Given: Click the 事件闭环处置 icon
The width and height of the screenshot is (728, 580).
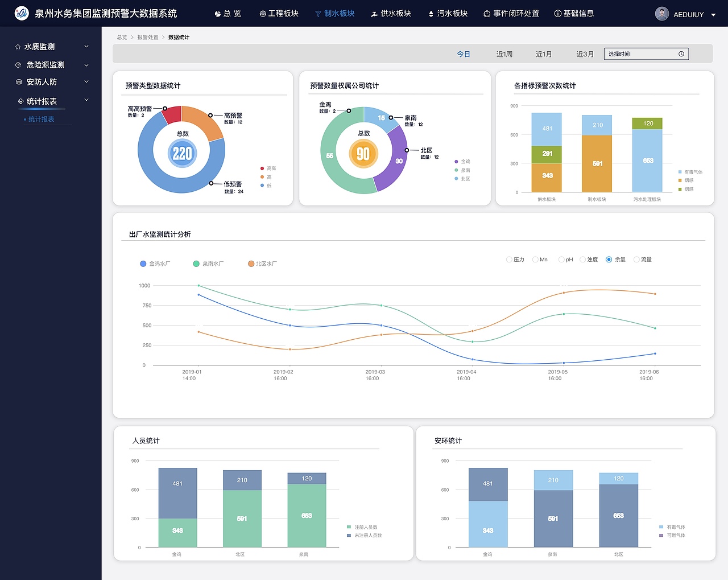Looking at the screenshot, I should point(487,14).
